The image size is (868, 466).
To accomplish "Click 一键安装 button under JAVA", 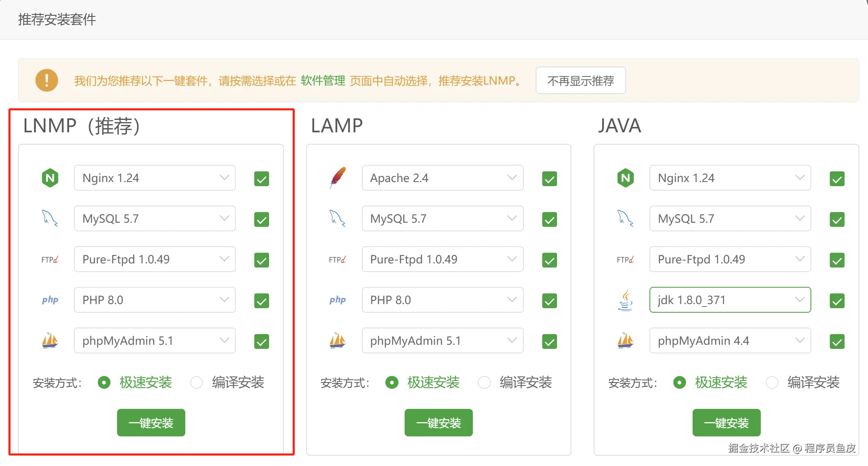I will click(x=726, y=422).
